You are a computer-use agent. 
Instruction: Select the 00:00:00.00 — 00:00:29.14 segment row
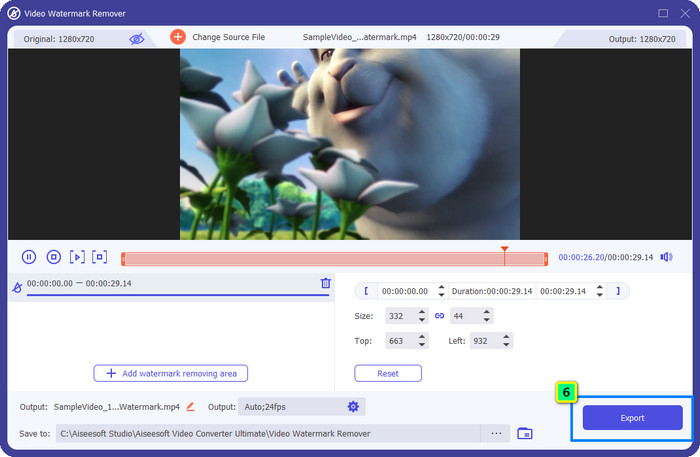(x=171, y=287)
